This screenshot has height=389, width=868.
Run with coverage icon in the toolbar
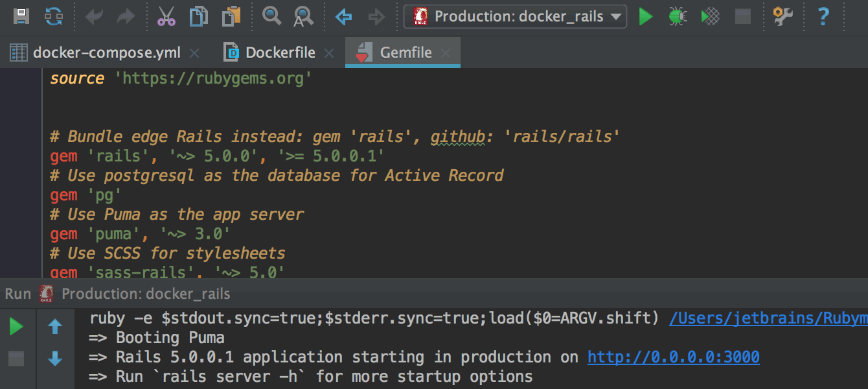click(x=711, y=16)
